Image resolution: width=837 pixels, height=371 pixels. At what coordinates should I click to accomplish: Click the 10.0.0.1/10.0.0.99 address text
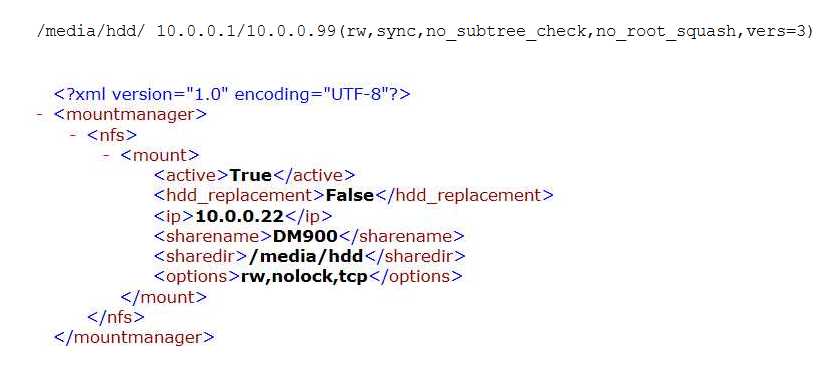click(x=247, y=31)
